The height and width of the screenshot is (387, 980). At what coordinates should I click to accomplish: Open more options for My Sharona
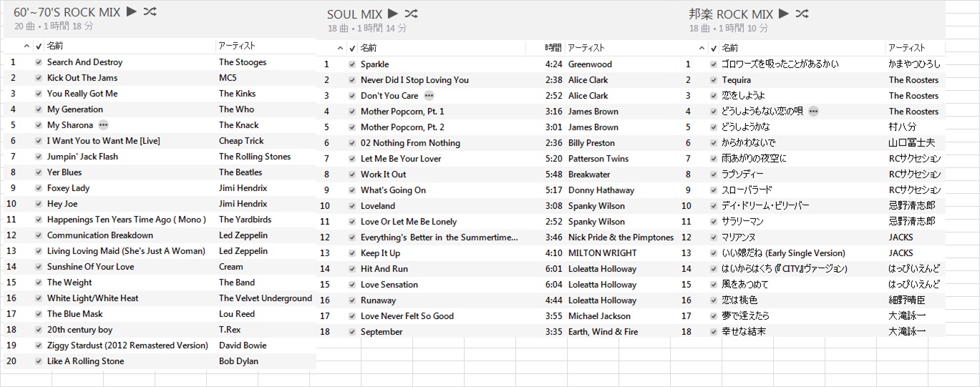click(104, 125)
